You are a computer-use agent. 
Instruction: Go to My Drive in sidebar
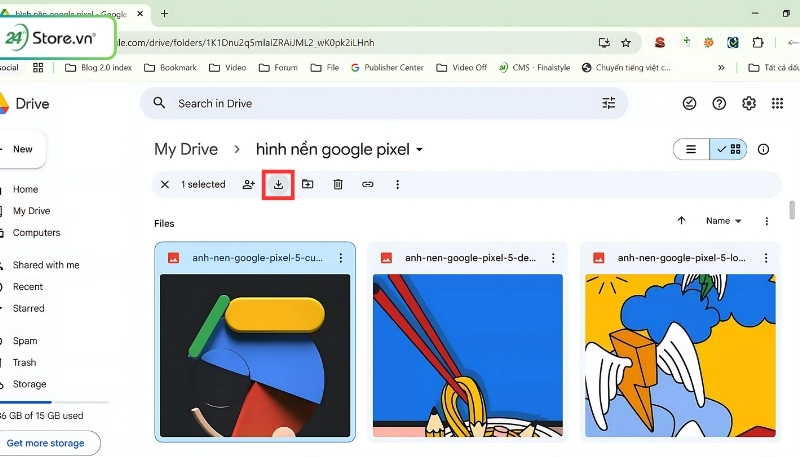click(x=32, y=211)
